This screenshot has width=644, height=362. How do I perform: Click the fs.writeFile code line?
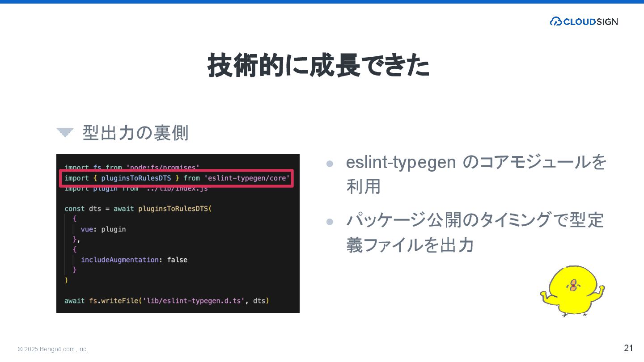pos(167,301)
